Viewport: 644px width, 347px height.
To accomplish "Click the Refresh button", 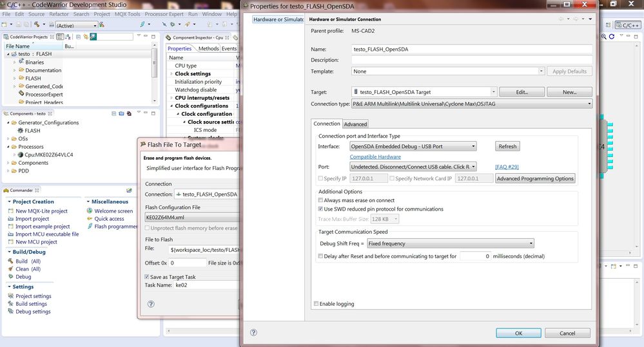I will (x=507, y=146).
